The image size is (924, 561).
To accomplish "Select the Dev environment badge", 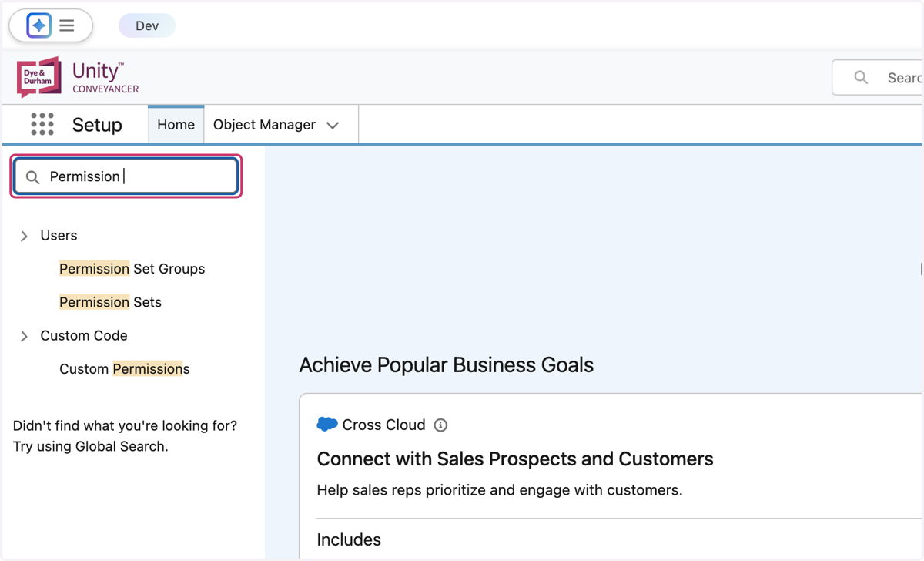I will [147, 25].
